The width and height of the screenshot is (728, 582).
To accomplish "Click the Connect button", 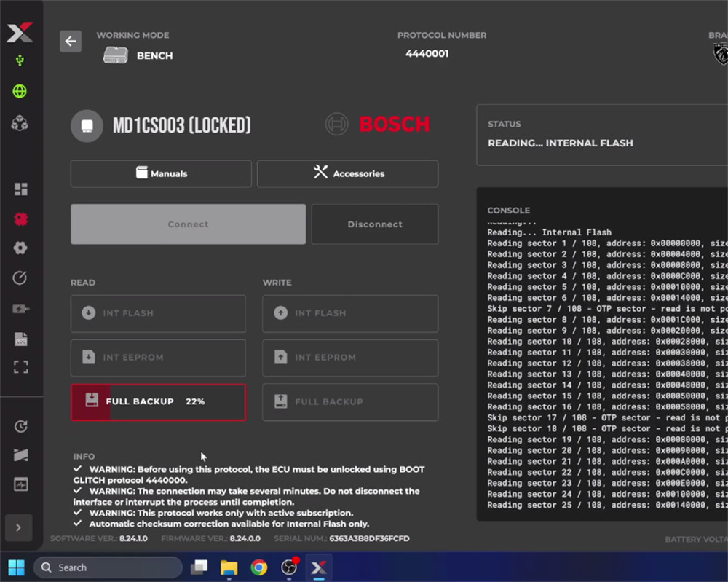I will (x=188, y=224).
